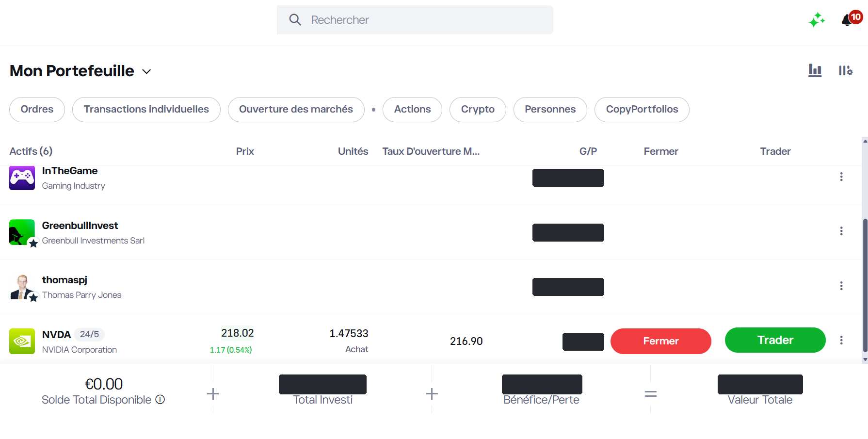The image size is (868, 439).
Task: Sort by Actifs (6) column header
Action: coord(31,151)
